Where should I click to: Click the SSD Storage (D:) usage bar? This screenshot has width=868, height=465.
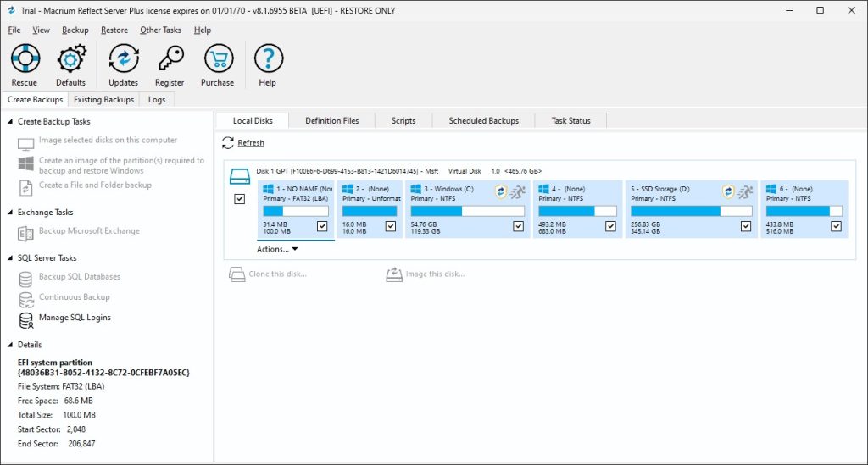coord(692,211)
